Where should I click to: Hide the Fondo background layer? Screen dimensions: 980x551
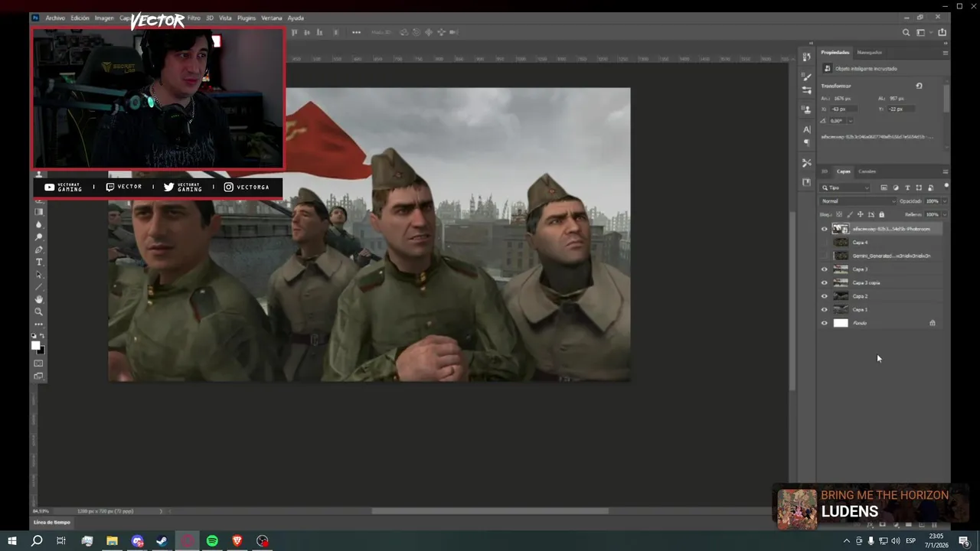tap(825, 323)
